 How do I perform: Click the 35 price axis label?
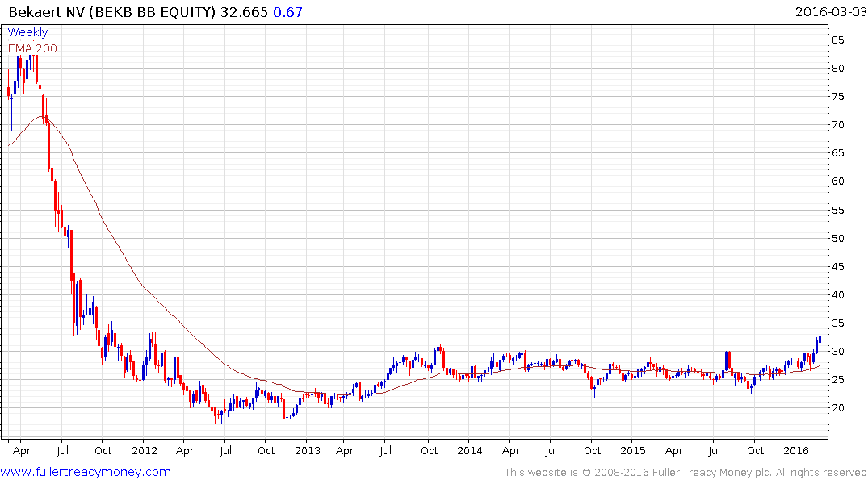[x=837, y=323]
